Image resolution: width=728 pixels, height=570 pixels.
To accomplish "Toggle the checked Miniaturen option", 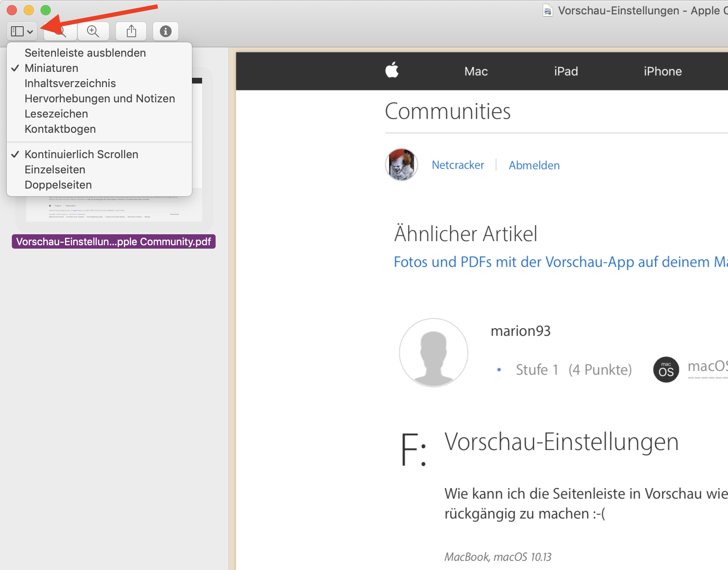I will pyautogui.click(x=52, y=68).
